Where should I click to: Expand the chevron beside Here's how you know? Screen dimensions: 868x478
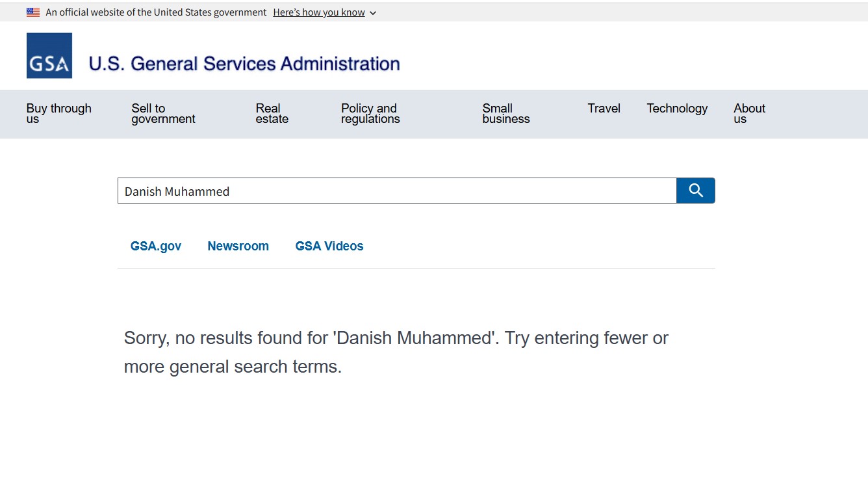(373, 13)
